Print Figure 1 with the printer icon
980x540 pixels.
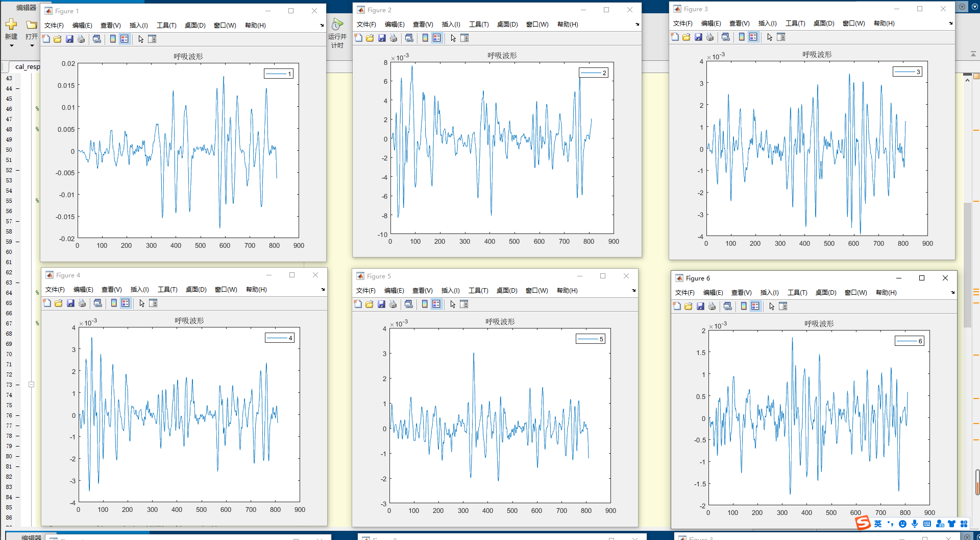[x=81, y=39]
